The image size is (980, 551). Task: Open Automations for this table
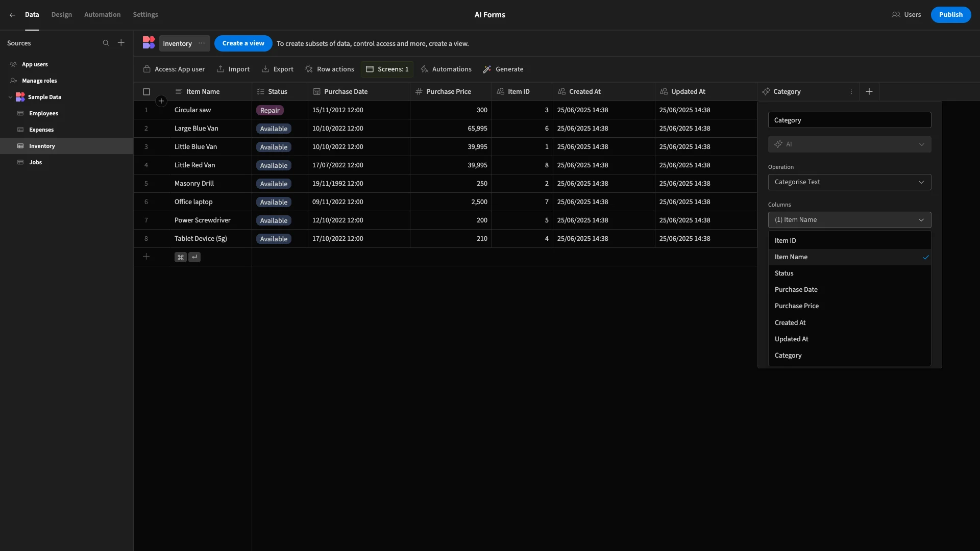pyautogui.click(x=446, y=69)
